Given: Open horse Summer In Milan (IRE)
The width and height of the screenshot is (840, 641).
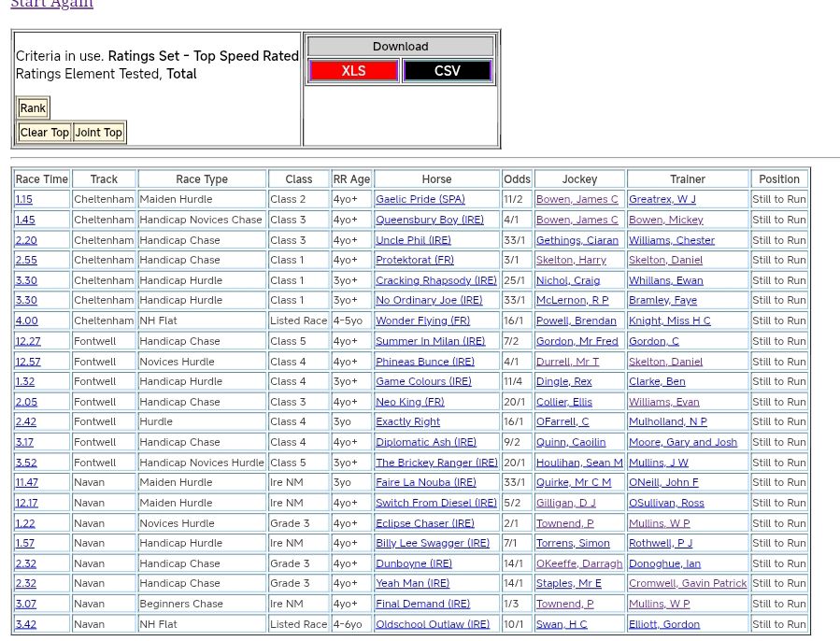Looking at the screenshot, I should pos(430,342).
